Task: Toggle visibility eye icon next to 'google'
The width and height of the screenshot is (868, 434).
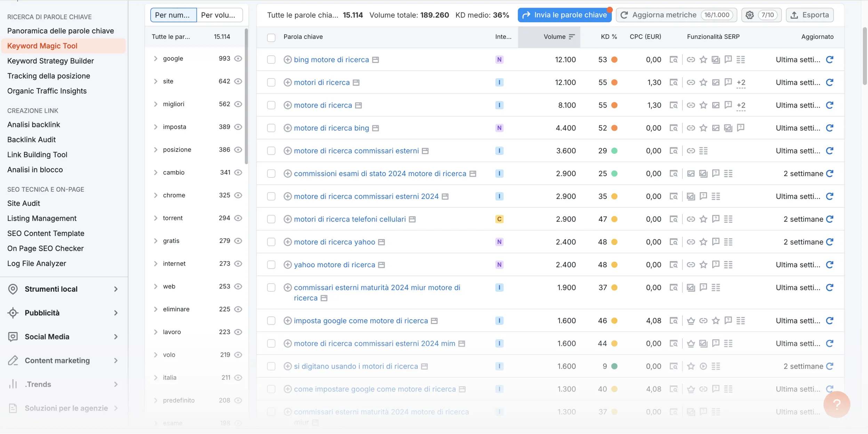Action: point(238,58)
